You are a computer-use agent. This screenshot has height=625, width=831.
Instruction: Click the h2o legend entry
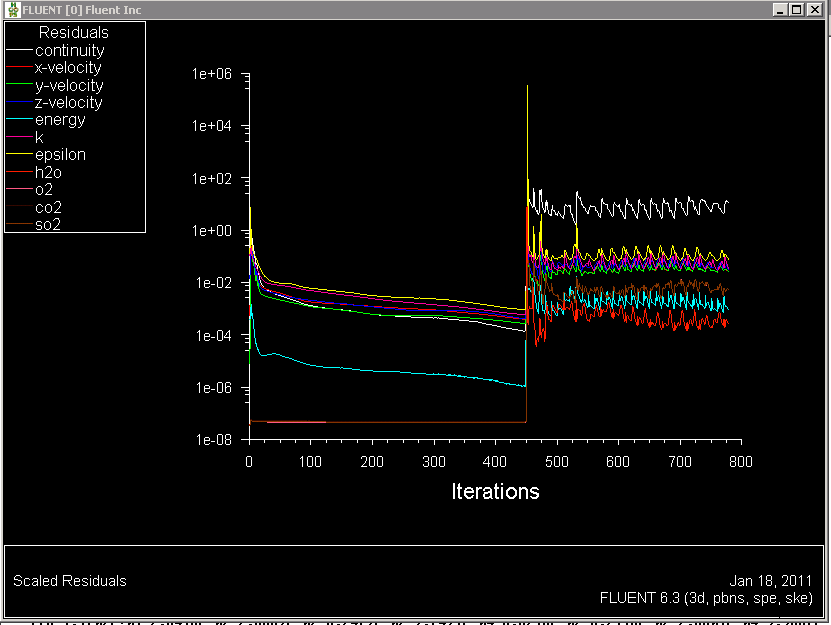48,172
